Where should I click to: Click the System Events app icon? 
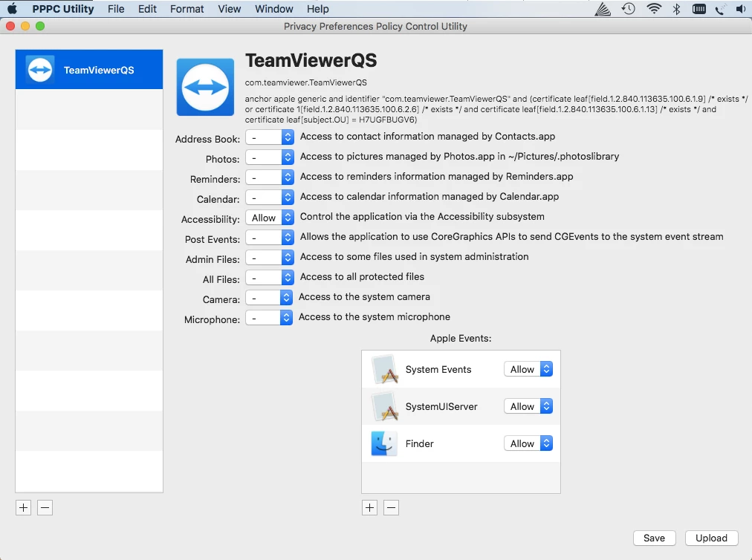(385, 369)
